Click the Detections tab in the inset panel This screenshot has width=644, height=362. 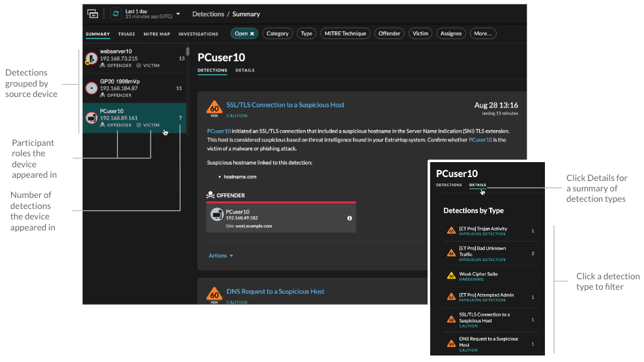[449, 185]
